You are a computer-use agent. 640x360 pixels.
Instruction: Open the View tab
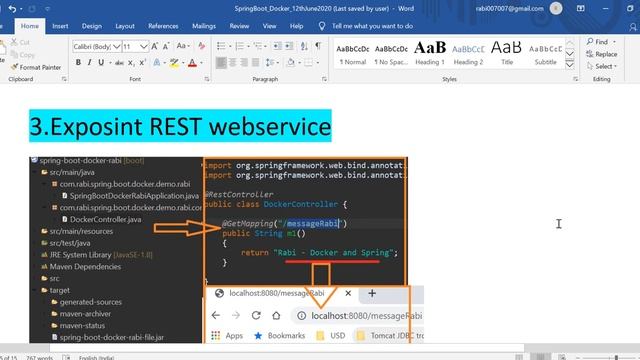(269, 26)
